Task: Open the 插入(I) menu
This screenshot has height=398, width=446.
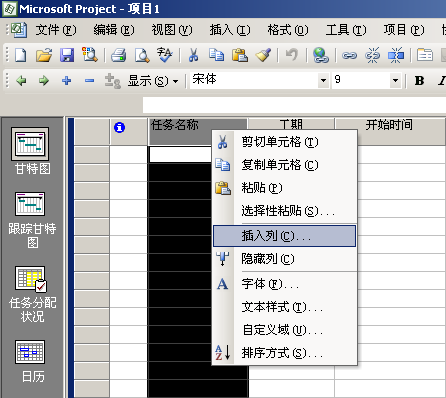Action: [x=230, y=30]
